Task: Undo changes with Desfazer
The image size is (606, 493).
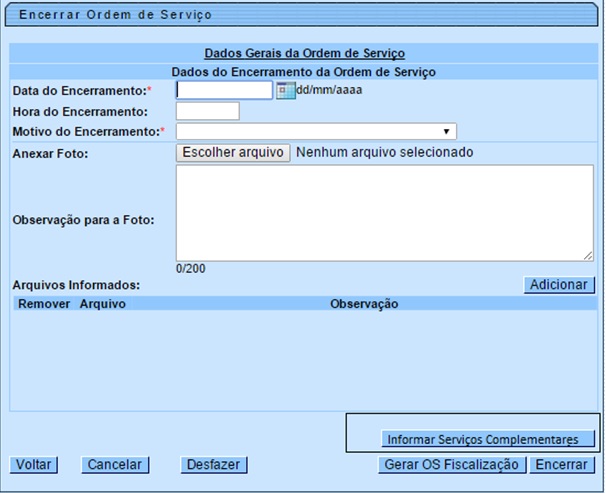Action: [213, 465]
